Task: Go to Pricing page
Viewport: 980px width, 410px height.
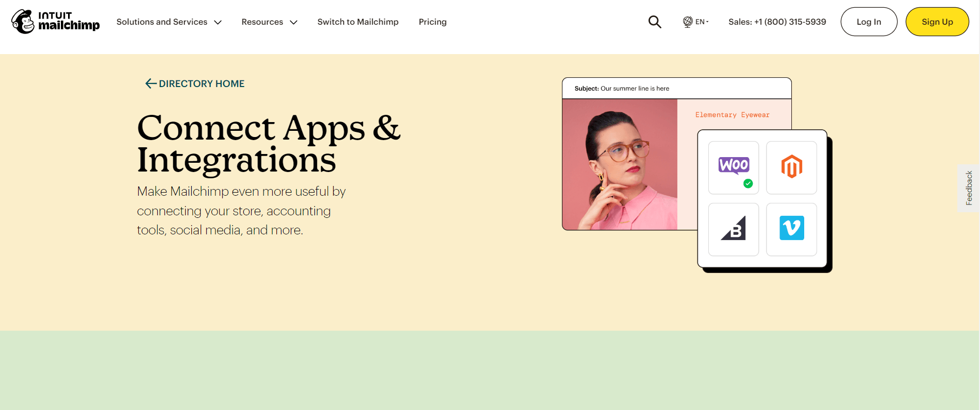Action: point(433,22)
